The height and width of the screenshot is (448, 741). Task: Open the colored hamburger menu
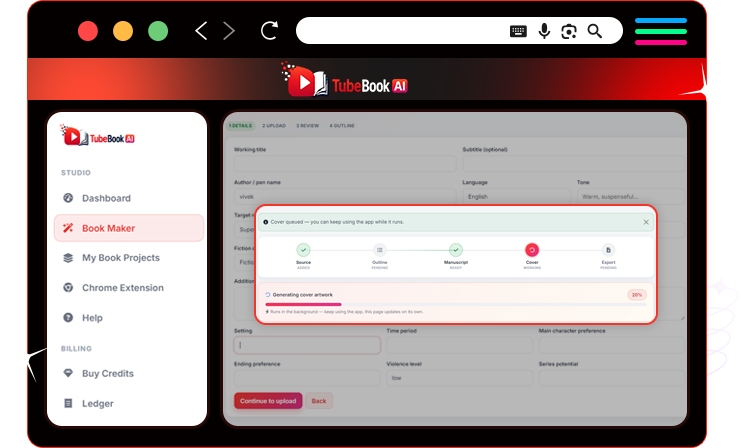[661, 31]
